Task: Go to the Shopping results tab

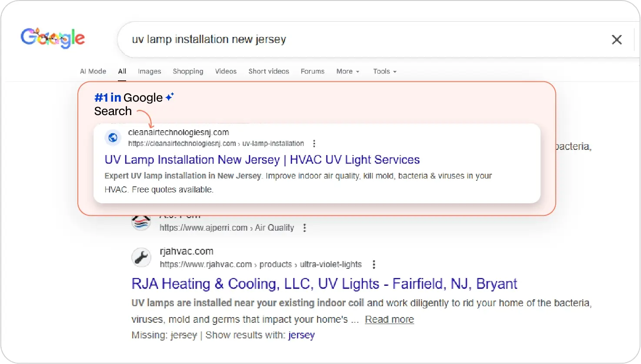Action: coord(188,71)
